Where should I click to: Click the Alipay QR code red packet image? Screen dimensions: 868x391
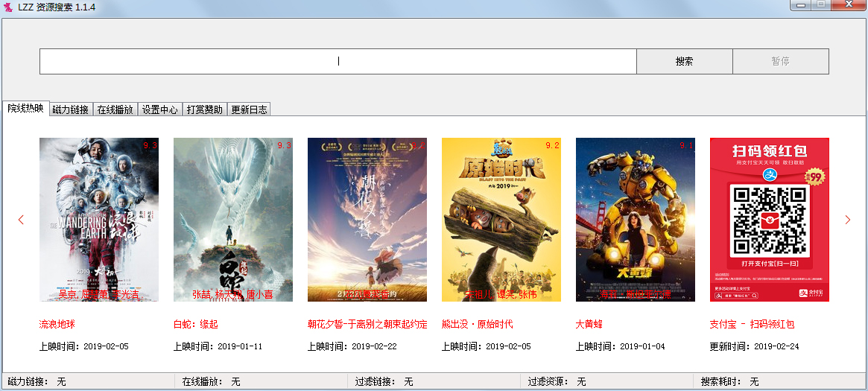tap(770, 220)
